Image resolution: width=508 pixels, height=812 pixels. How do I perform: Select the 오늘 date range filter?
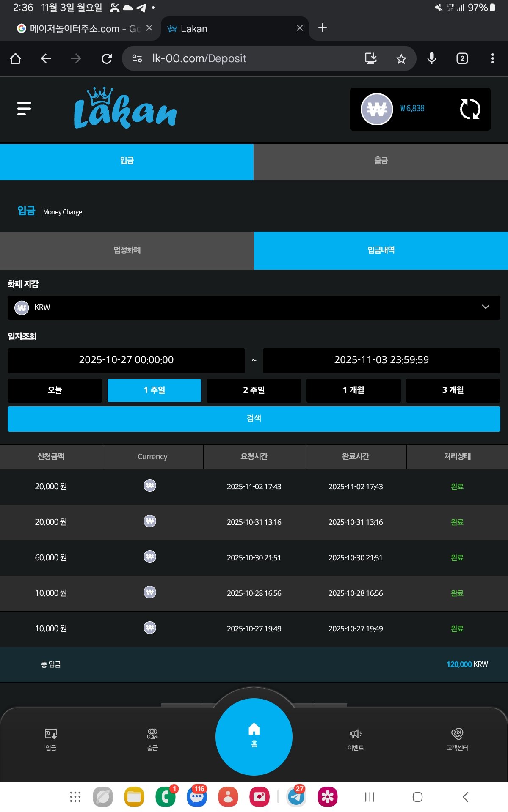point(55,390)
